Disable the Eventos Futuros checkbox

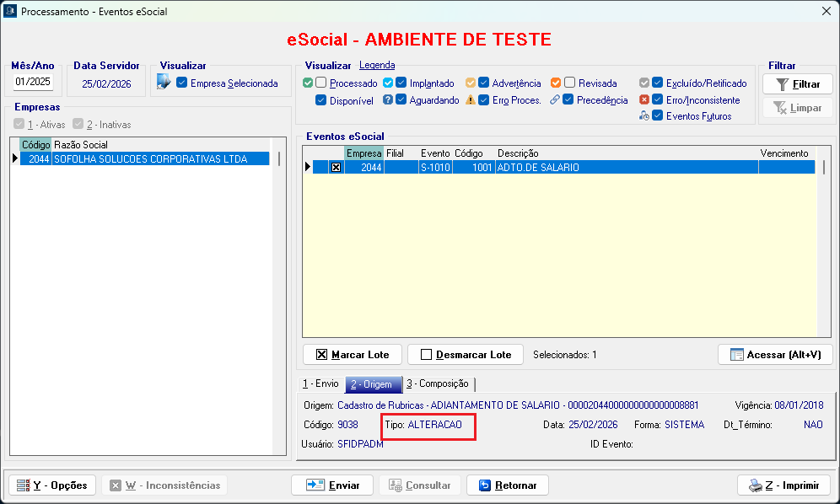click(x=658, y=115)
